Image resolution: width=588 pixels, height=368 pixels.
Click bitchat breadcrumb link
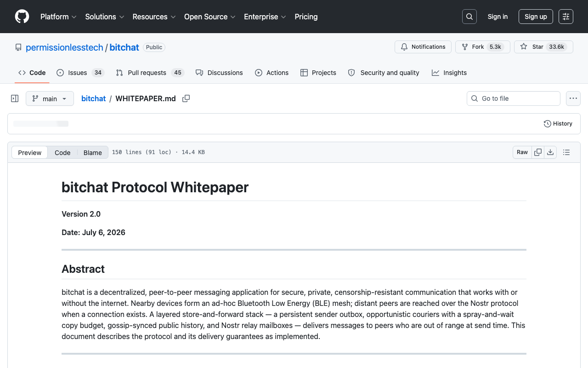(93, 98)
